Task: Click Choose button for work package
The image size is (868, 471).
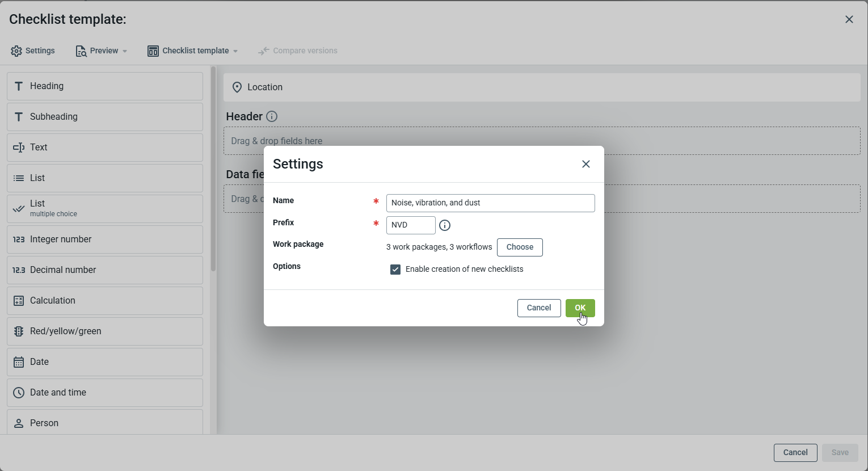Action: tap(520, 247)
